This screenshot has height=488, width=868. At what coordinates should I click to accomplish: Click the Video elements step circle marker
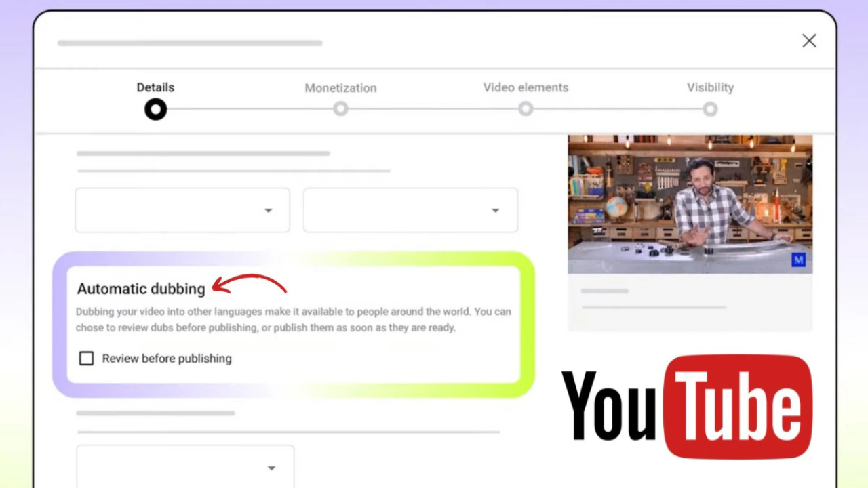point(526,109)
